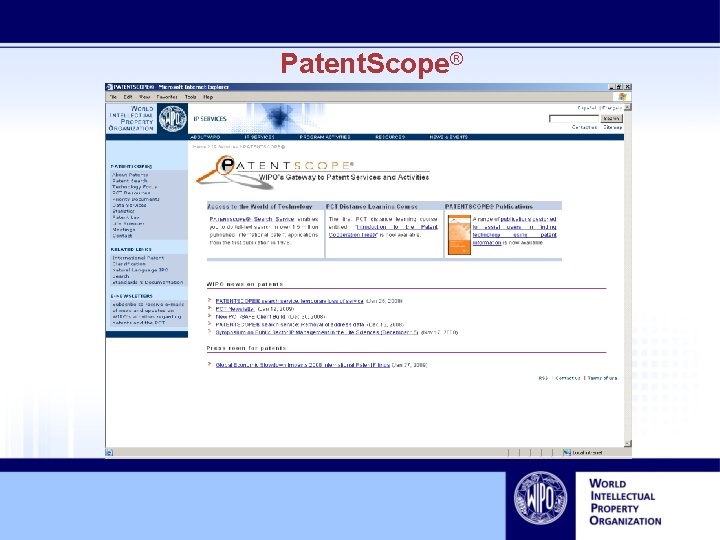Open Technology Focus in left sidebar
Screen dimensions: 720x540
(135, 187)
